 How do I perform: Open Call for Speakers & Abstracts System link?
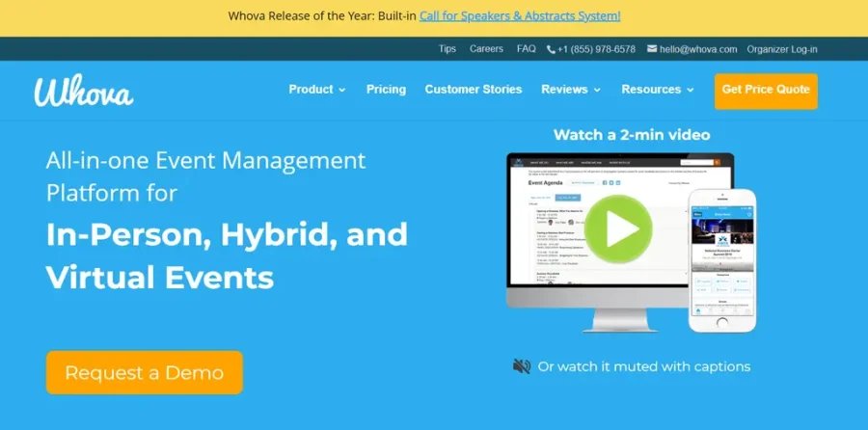520,16
